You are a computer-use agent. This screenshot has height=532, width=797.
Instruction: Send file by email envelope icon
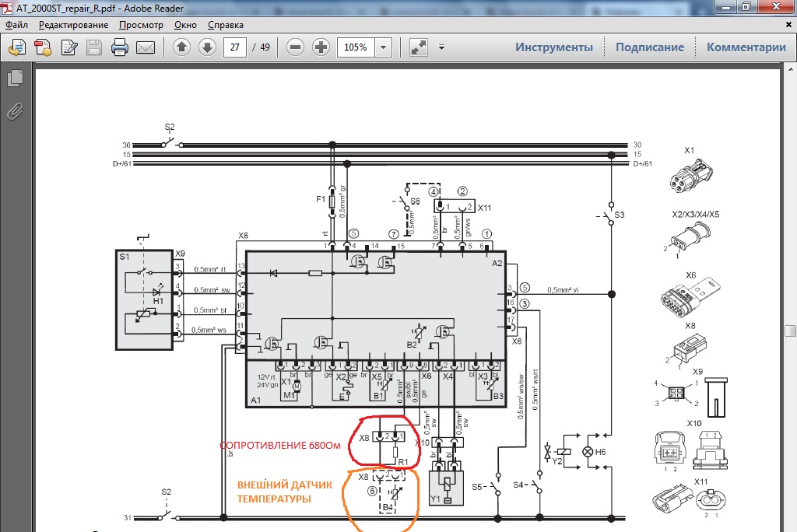[x=146, y=47]
